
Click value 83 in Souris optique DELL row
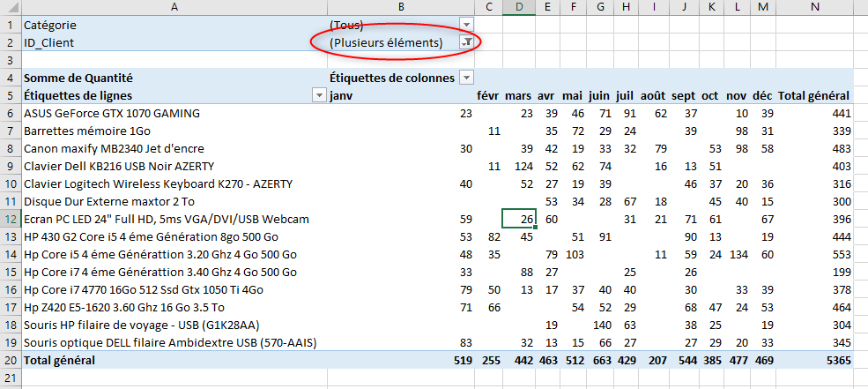point(466,343)
